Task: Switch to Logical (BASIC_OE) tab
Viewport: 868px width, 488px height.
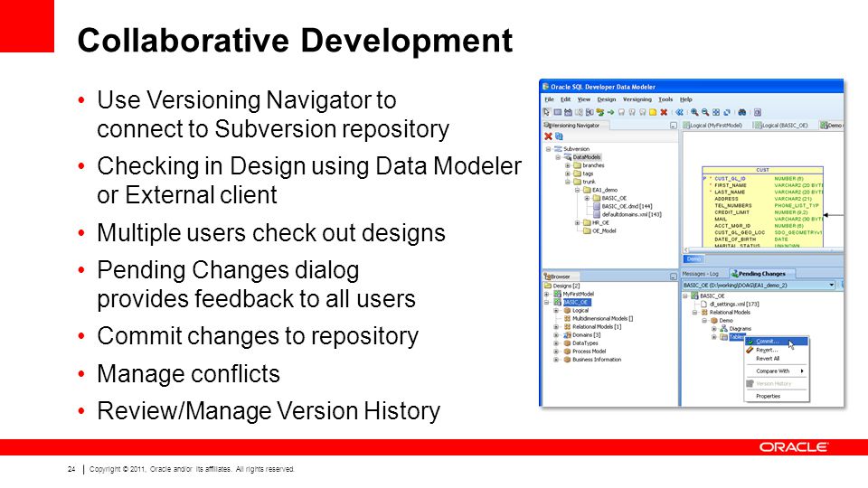Action: 781,126
